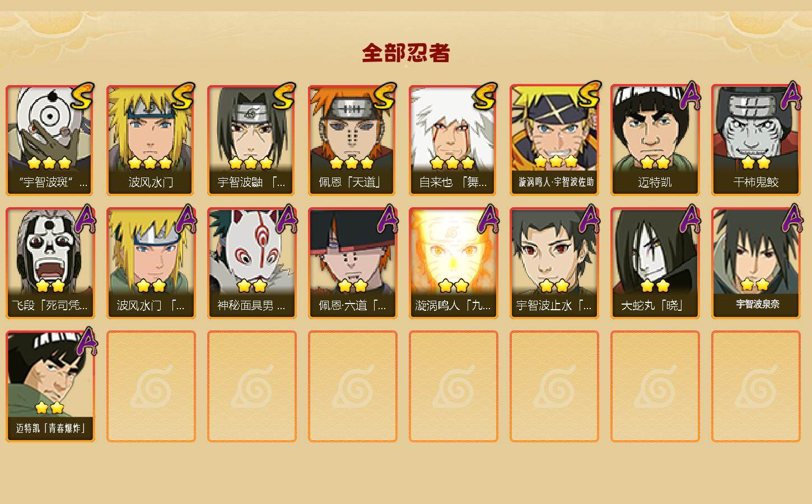
Task: Click the A rank badge on 宇智波止水 card
Action: (x=589, y=219)
